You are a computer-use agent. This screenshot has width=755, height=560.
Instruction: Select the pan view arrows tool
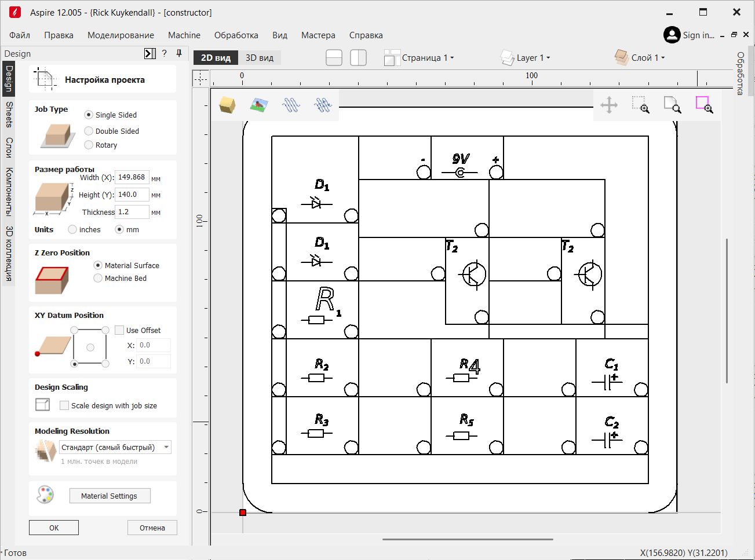tap(609, 105)
